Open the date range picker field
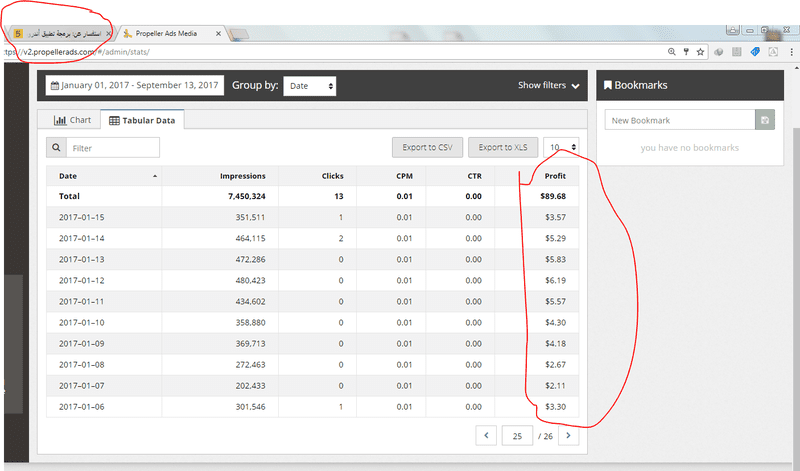 click(x=134, y=86)
